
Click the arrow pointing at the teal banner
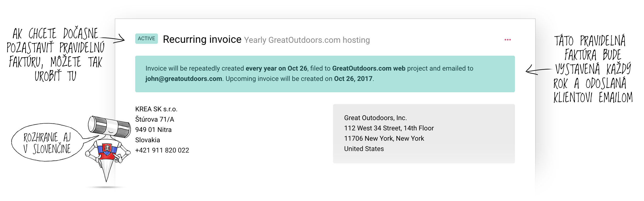[x=539, y=70]
